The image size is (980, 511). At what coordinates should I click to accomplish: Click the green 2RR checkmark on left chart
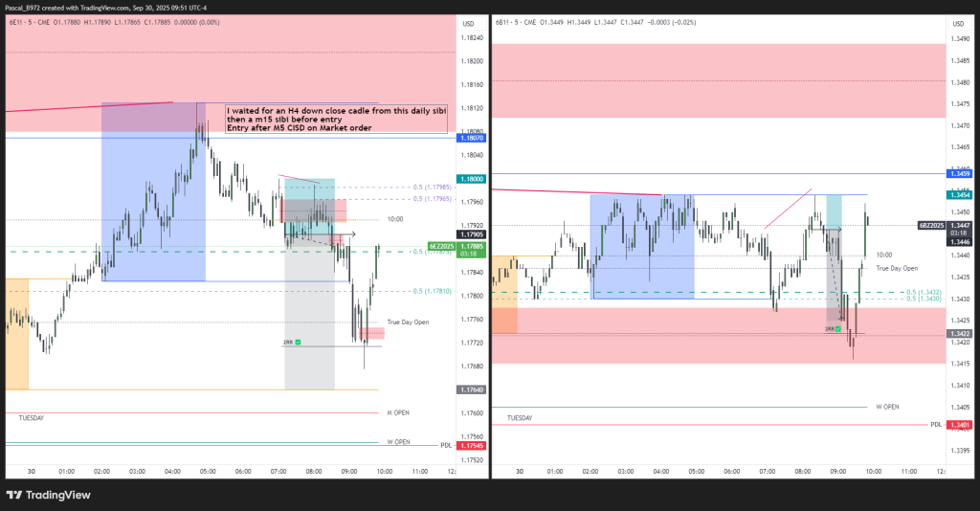pos(299,342)
